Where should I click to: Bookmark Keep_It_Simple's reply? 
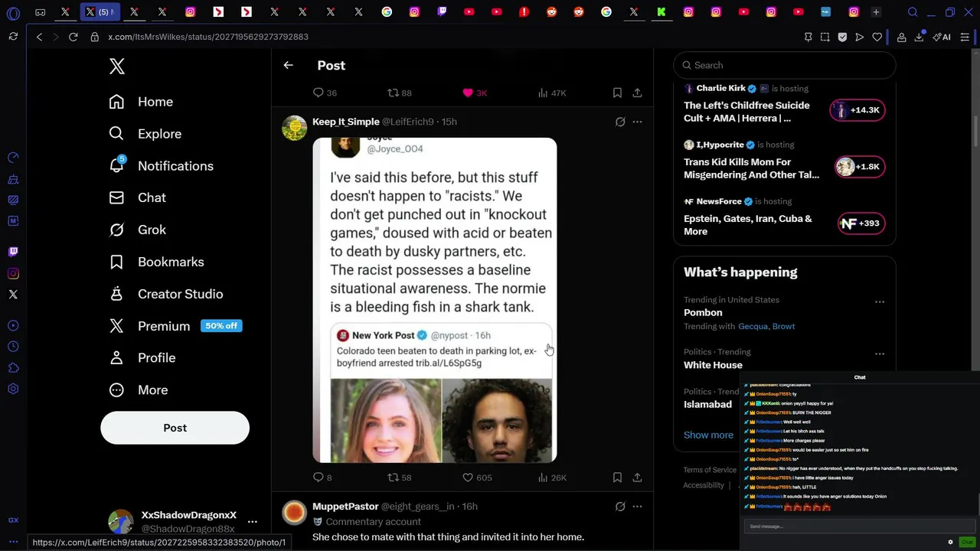coord(617,478)
